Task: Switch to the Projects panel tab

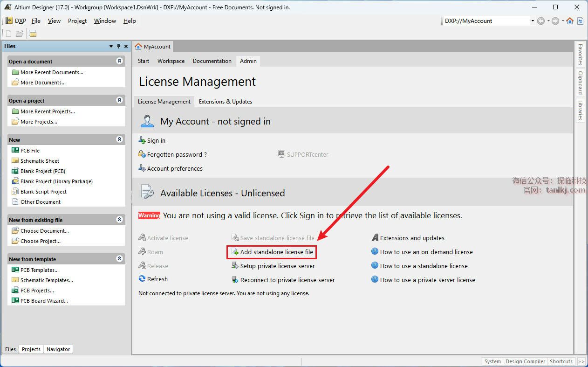Action: (x=31, y=349)
